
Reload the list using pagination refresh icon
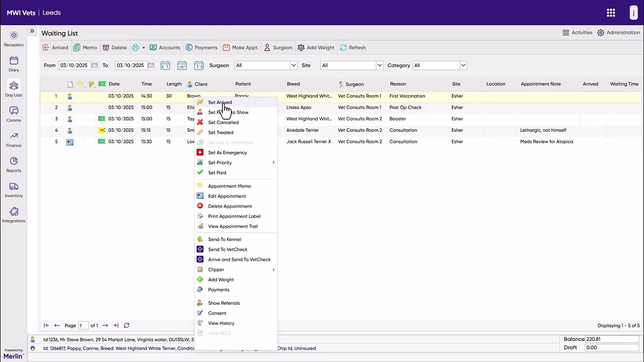pos(126,325)
